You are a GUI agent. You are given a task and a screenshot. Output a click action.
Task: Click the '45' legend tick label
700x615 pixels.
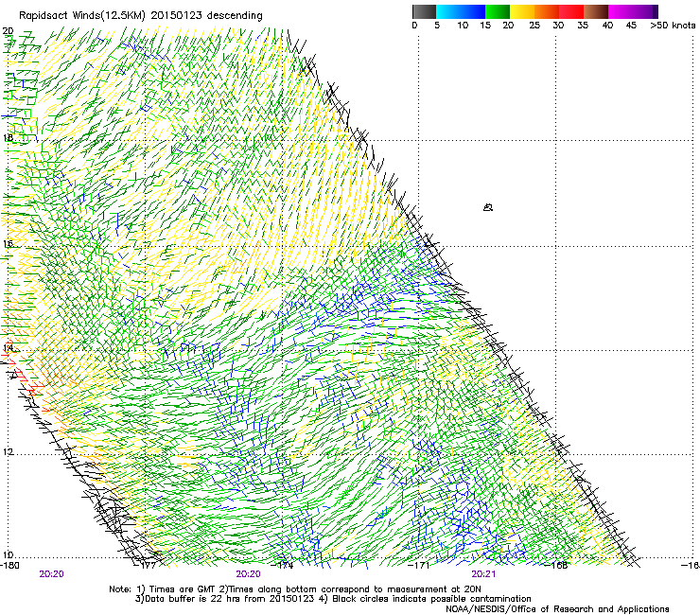tap(631, 26)
